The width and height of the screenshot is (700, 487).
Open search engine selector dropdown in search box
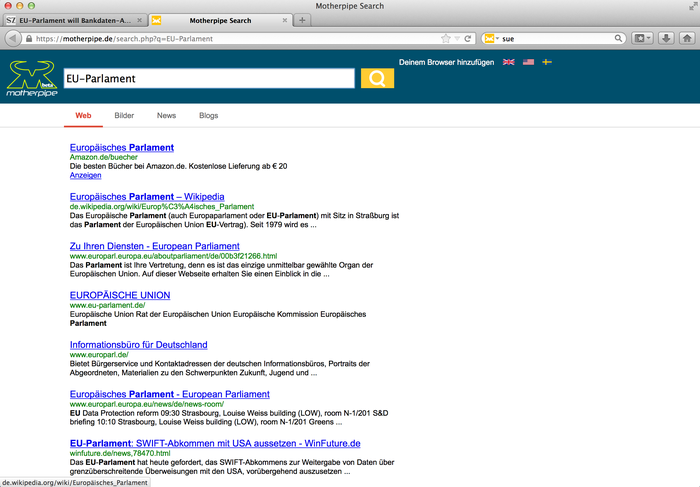(x=492, y=38)
